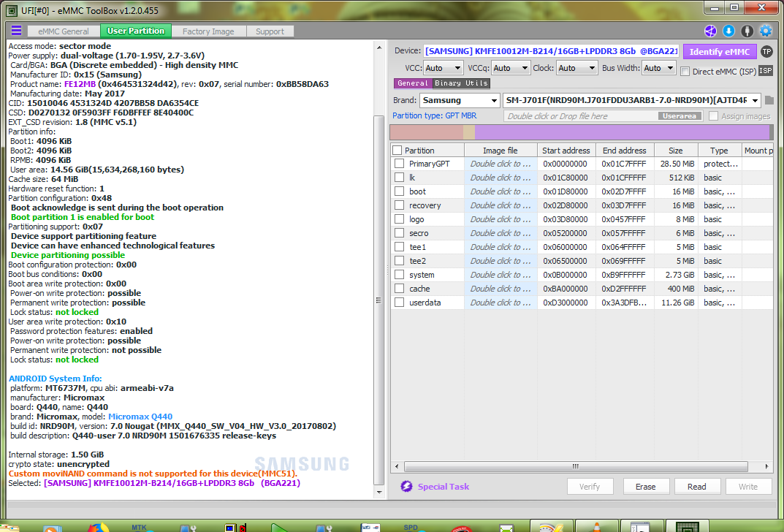Open settings via the blue gear icon
Screen dimensions: 784x532
(x=766, y=31)
